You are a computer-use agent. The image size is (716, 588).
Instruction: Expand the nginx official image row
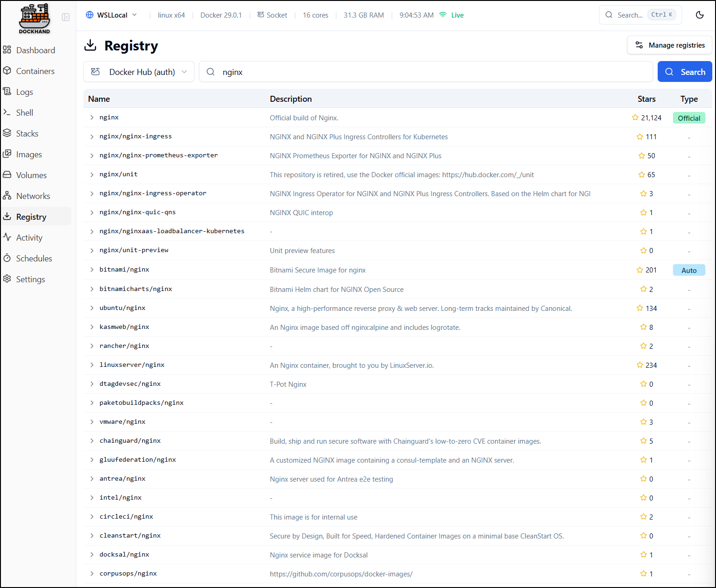point(92,118)
